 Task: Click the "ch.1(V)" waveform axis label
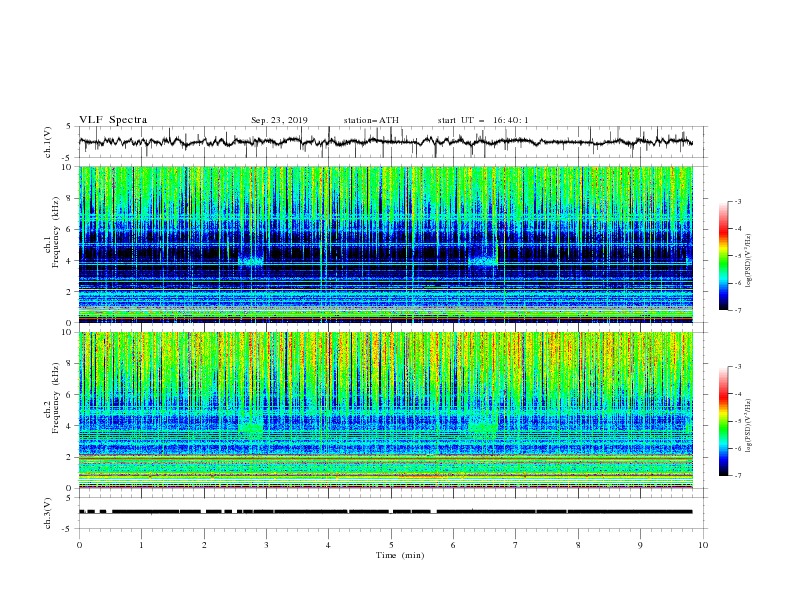click(48, 142)
